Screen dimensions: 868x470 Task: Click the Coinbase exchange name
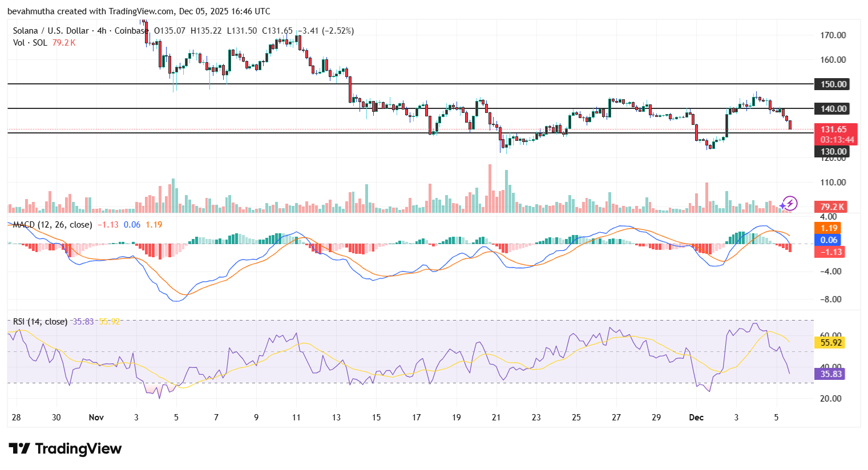pyautogui.click(x=132, y=31)
